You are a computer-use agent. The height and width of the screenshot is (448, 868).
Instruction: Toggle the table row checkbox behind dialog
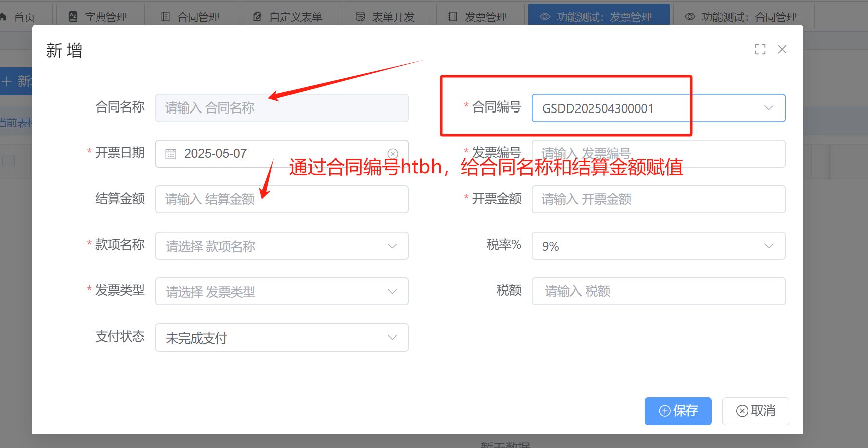pyautogui.click(x=9, y=161)
